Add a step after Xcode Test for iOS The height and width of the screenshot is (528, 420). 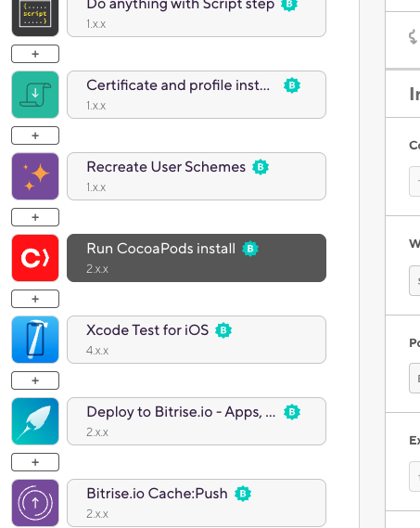click(x=35, y=380)
